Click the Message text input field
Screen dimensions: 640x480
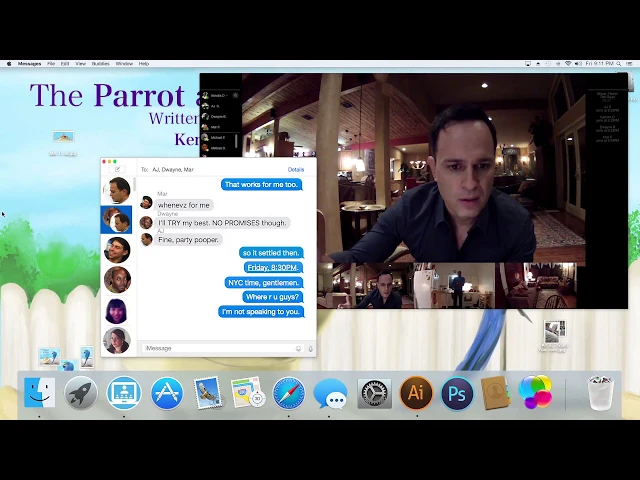pos(222,348)
